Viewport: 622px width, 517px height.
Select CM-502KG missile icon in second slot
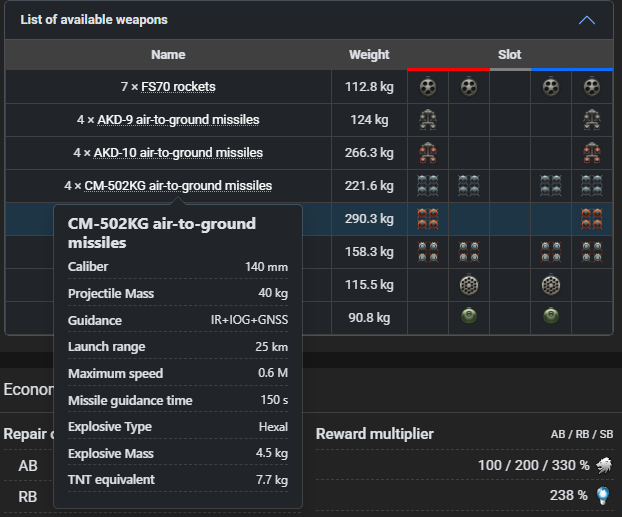468,186
